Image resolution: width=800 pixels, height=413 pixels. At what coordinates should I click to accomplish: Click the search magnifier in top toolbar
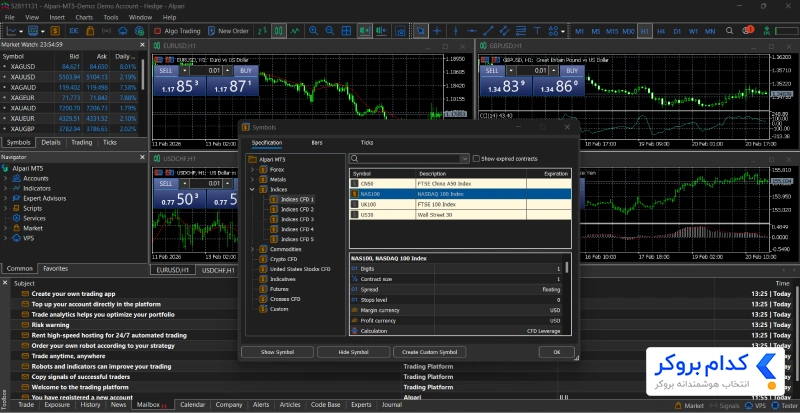[x=730, y=31]
